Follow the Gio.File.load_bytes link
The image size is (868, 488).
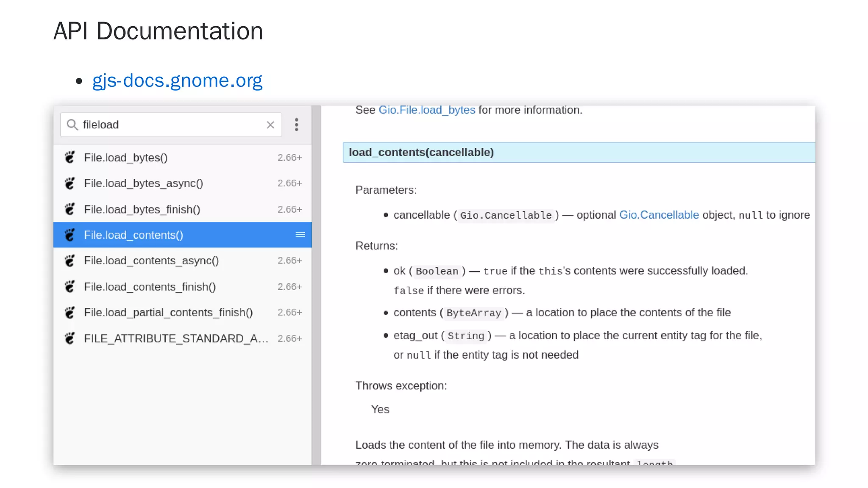[426, 110]
